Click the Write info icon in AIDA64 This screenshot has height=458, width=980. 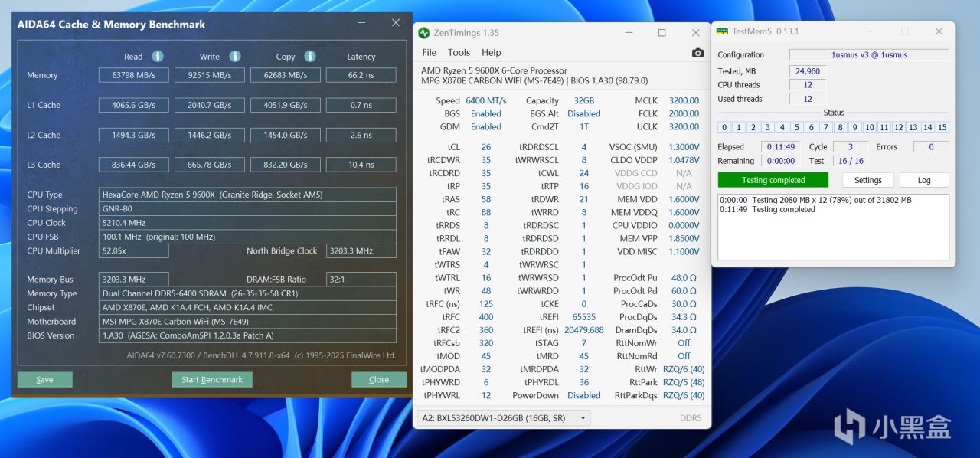pyautogui.click(x=235, y=56)
